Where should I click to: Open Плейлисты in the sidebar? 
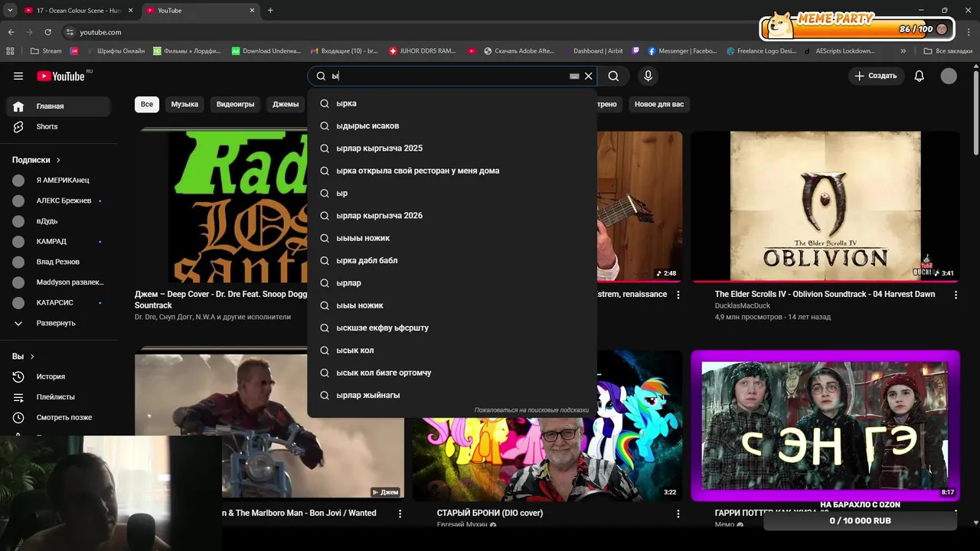pyautogui.click(x=59, y=397)
